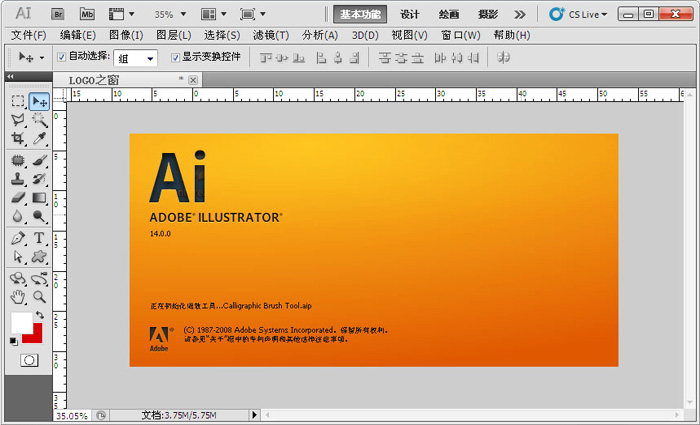
Task: Select the Move tool in the toolbox
Action: (39, 102)
